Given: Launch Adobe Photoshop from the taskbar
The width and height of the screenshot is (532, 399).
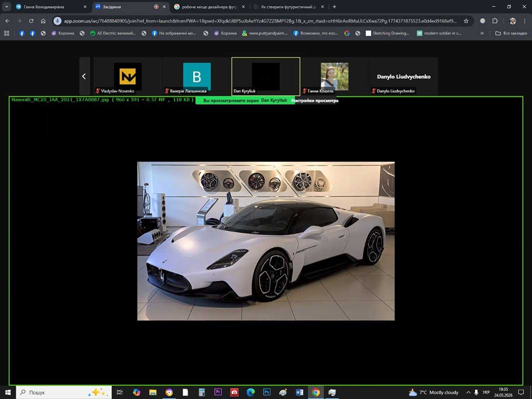Looking at the screenshot, I should (x=267, y=393).
